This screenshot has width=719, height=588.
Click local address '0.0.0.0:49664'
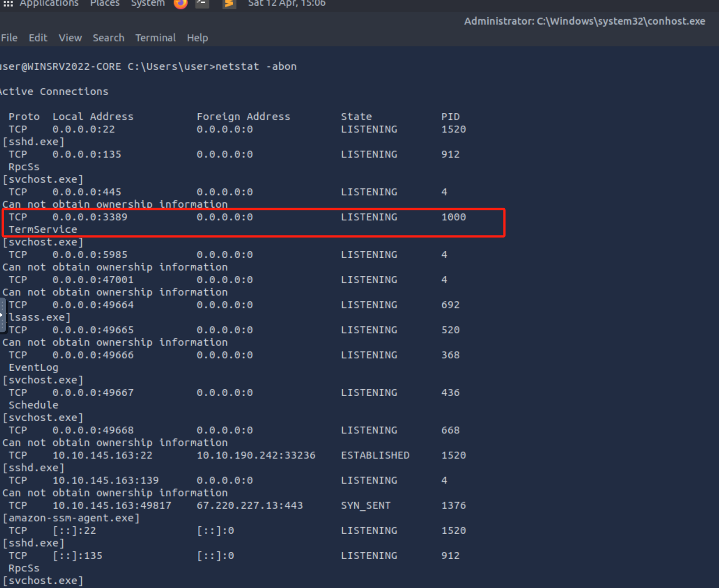[x=93, y=305]
